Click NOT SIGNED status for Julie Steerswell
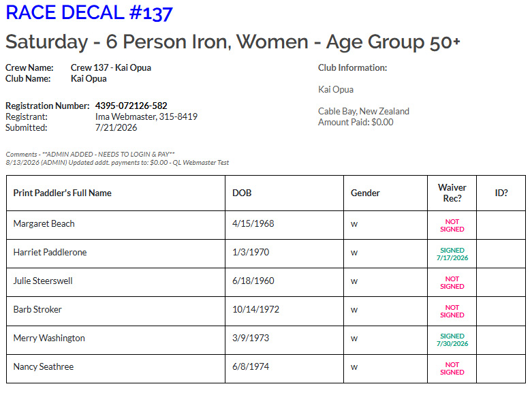Viewport: 532px width, 395px height. pyautogui.click(x=452, y=283)
